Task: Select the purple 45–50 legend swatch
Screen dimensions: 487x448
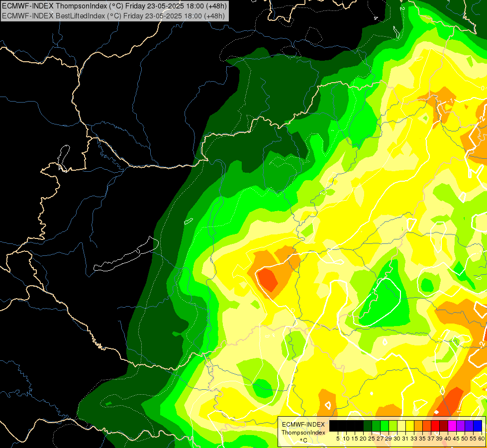Action: [x=461, y=426]
